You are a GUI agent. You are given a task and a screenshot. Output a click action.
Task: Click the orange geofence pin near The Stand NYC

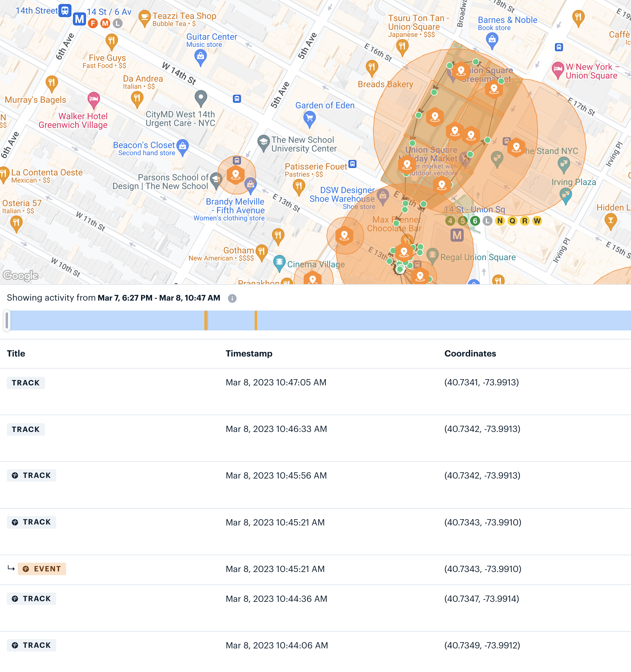(x=516, y=148)
